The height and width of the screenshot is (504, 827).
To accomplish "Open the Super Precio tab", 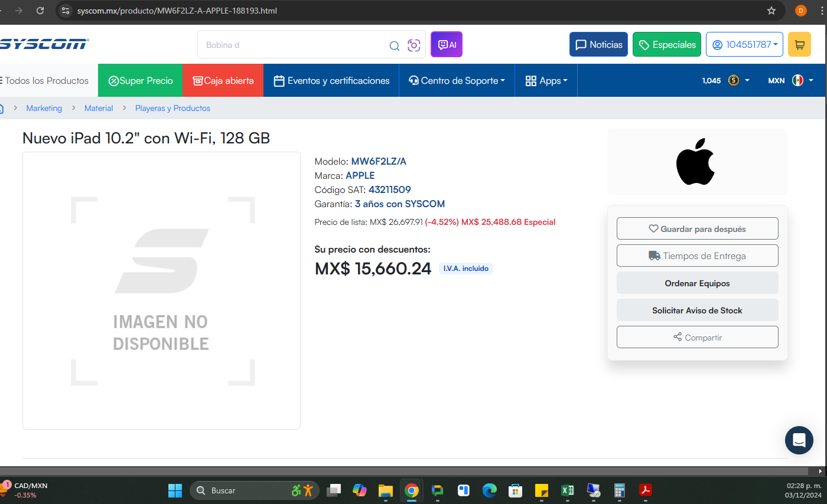I will tap(141, 80).
